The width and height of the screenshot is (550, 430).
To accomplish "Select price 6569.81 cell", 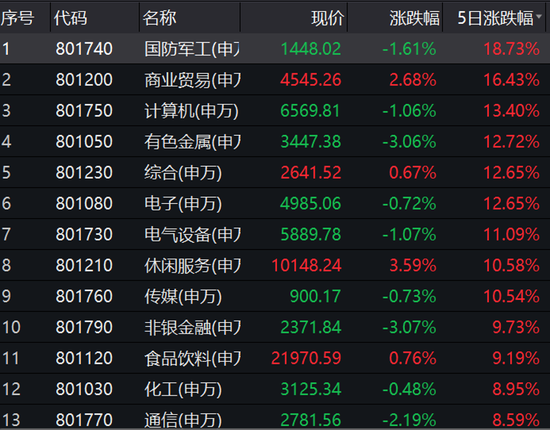I will pos(310,110).
